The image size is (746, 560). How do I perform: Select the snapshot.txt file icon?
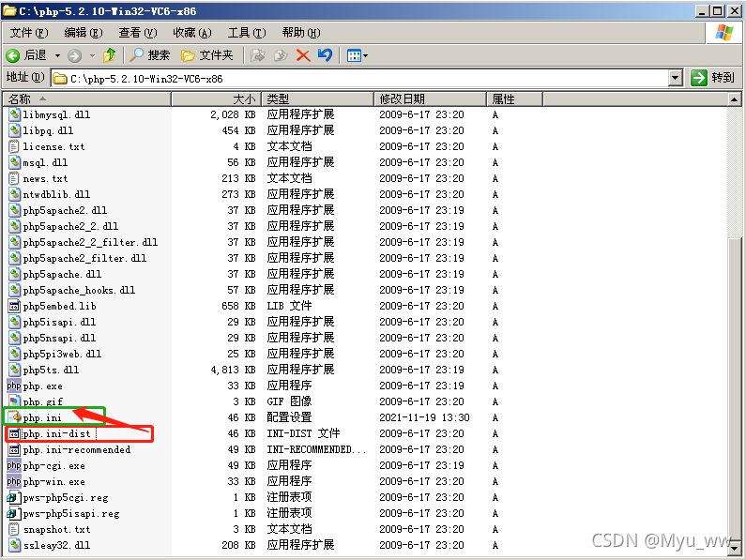(15, 530)
